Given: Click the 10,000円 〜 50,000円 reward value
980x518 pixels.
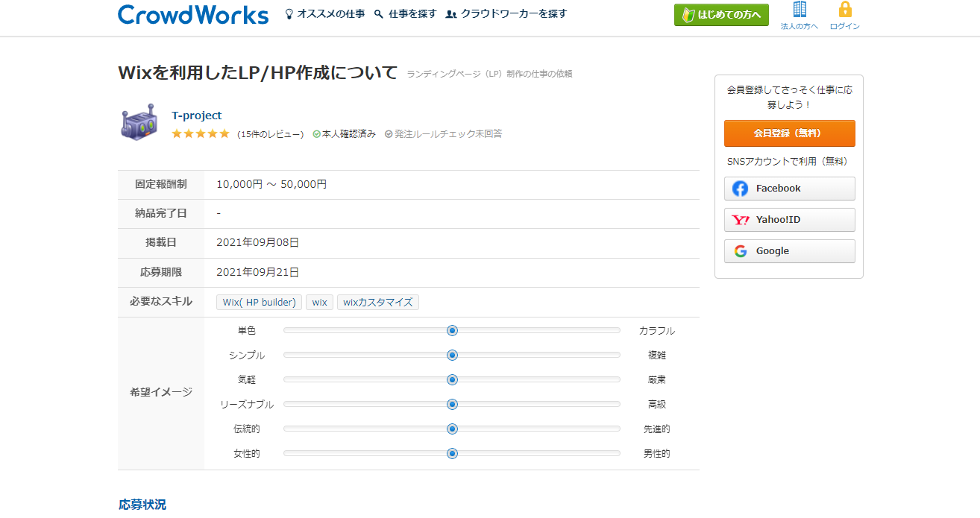Looking at the screenshot, I should [x=271, y=184].
